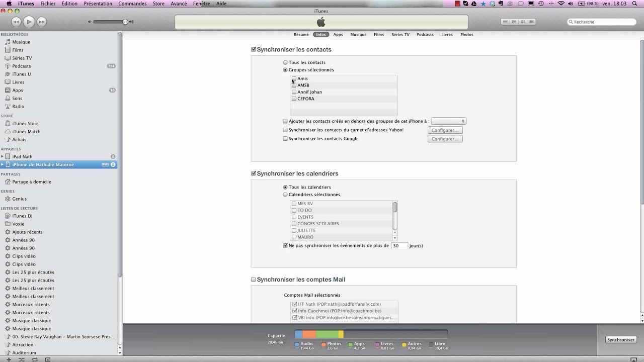Image resolution: width=644 pixels, height=362 pixels.
Task: Open the contacts group dropdown
Action: point(448,121)
